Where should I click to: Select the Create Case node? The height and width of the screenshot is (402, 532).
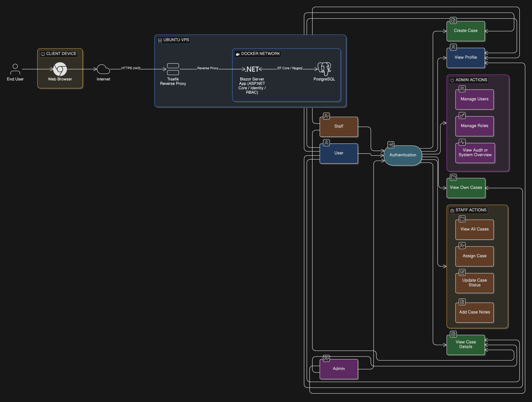466,31
